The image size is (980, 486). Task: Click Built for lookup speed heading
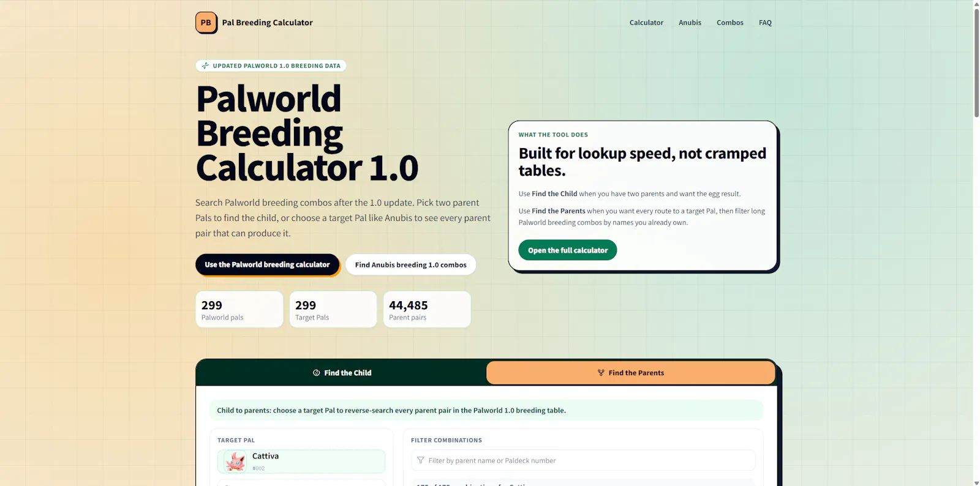[x=643, y=162]
